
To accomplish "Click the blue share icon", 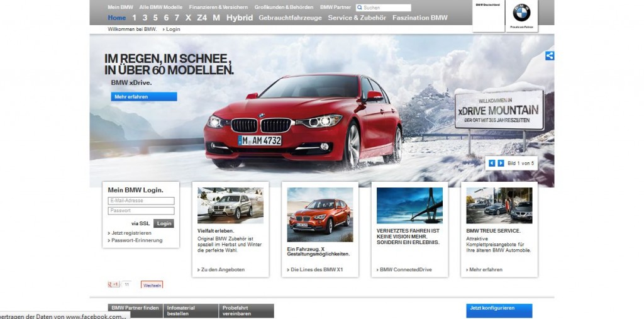I will [x=550, y=56].
